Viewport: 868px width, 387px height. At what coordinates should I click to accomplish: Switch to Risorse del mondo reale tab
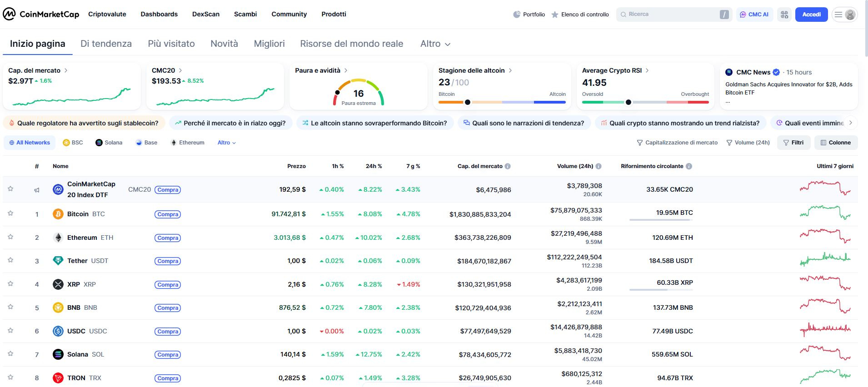coord(352,44)
